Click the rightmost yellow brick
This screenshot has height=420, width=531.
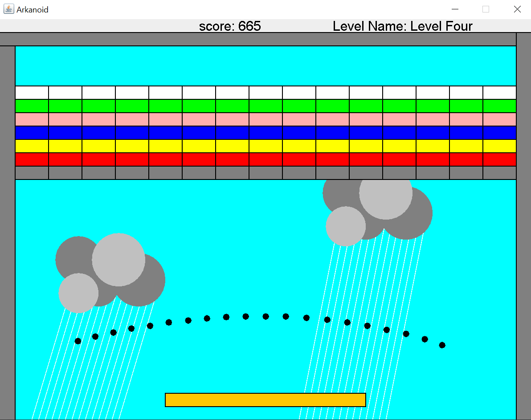[x=499, y=146]
